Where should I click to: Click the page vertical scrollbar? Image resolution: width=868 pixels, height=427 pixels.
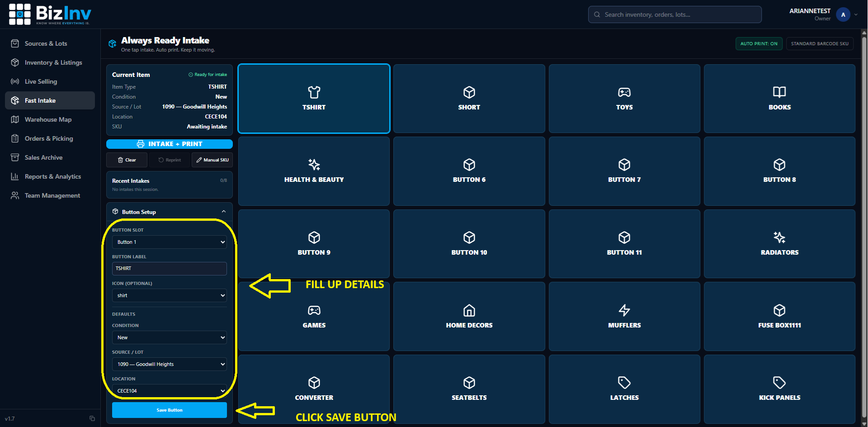tap(864, 226)
